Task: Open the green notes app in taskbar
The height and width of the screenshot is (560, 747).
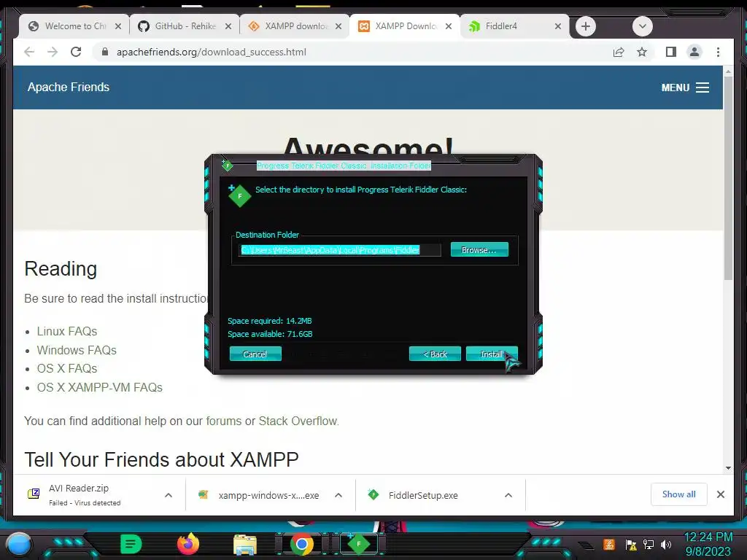Action: pos(131,544)
